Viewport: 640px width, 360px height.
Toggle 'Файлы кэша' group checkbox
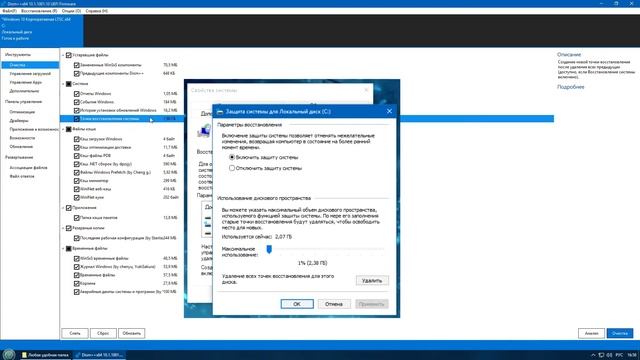click(x=69, y=129)
